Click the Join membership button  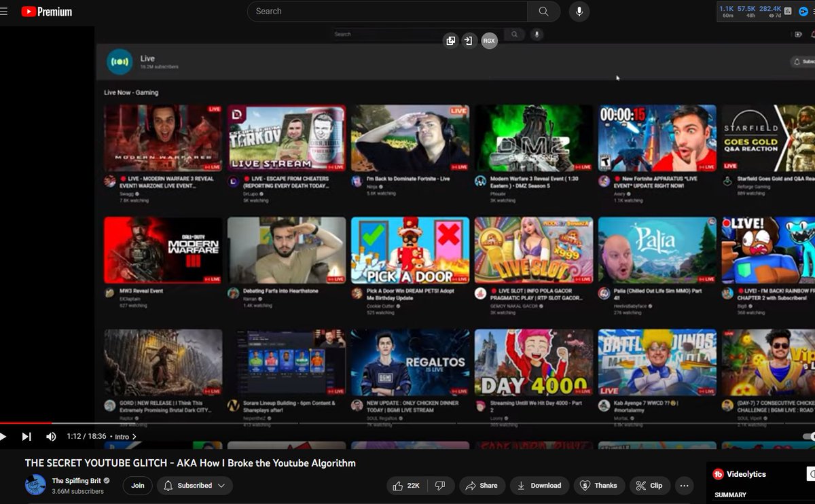click(138, 486)
